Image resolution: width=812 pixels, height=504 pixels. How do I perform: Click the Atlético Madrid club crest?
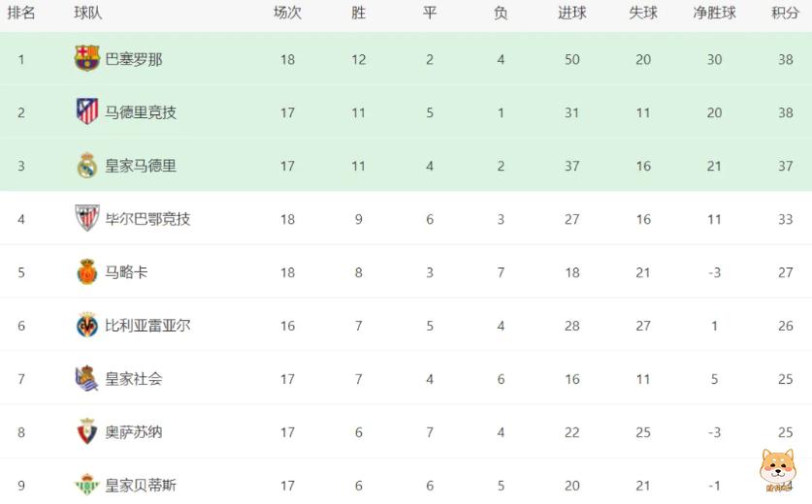point(87,112)
